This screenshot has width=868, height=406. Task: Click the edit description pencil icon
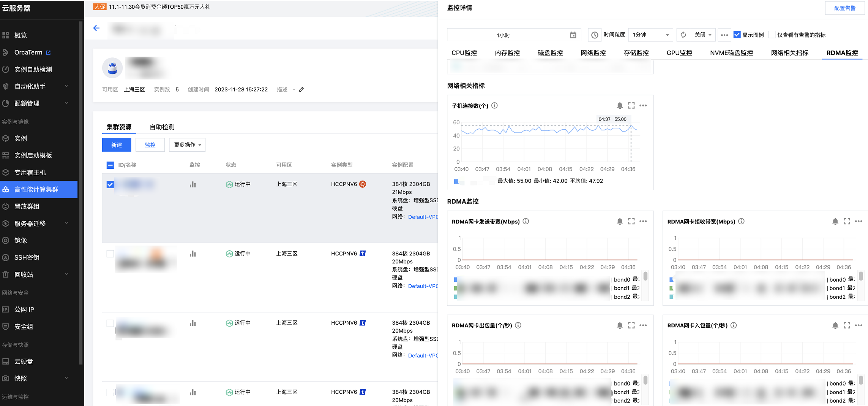pyautogui.click(x=301, y=90)
